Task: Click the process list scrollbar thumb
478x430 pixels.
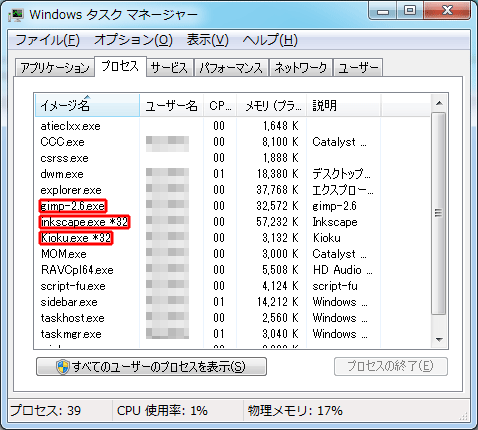Action: click(439, 213)
